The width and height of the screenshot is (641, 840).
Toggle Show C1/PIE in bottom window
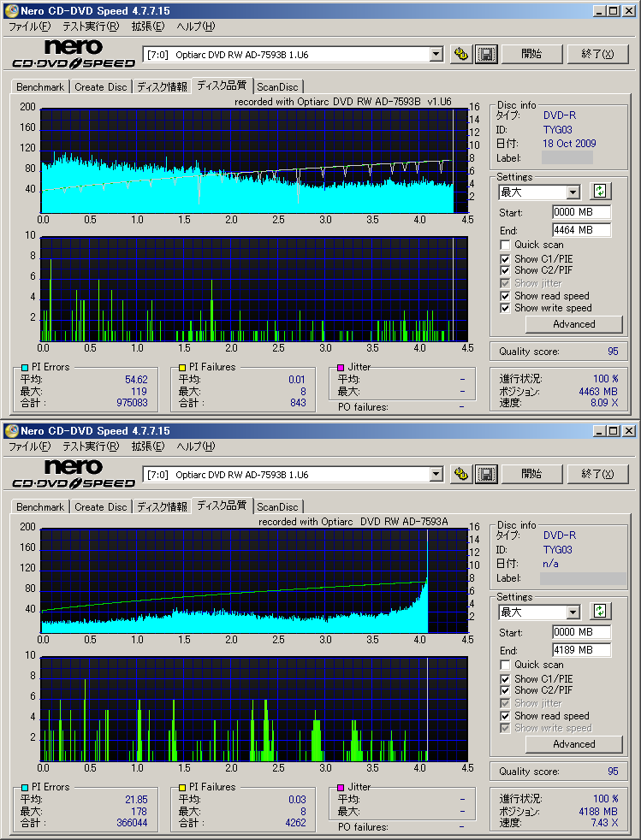(505, 678)
